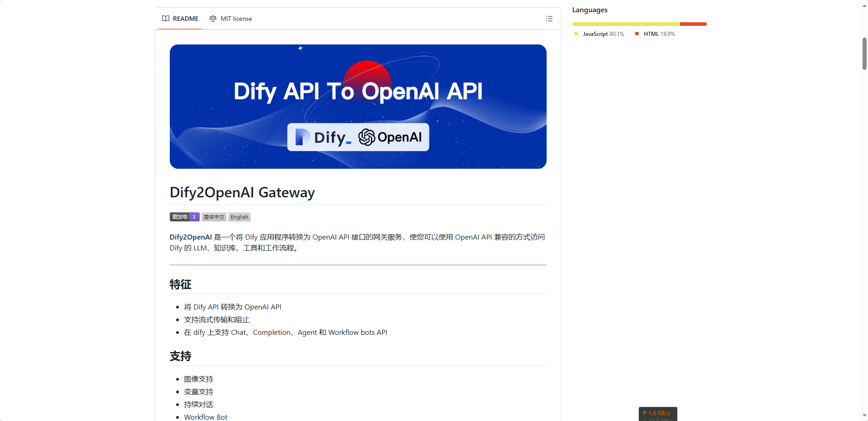This screenshot has height=421, width=868.
Task: Click the OpenAI logo in the banner
Action: 390,137
